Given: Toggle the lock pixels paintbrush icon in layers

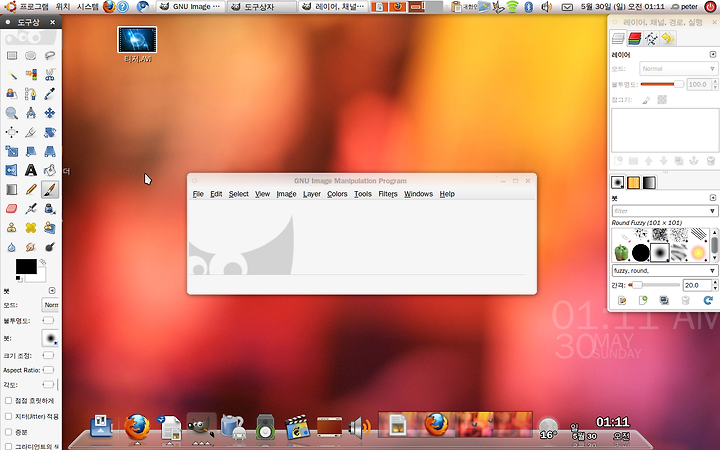Looking at the screenshot, I should pyautogui.click(x=646, y=100).
